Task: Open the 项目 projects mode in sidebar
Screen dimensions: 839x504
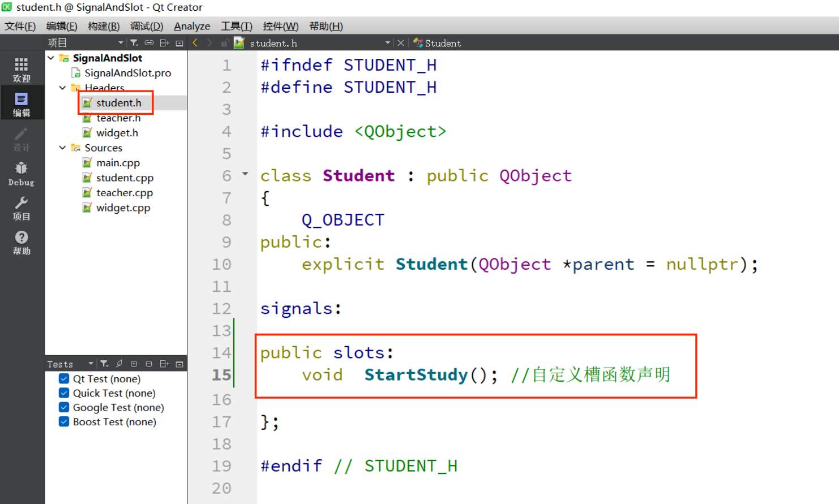Action: pyautogui.click(x=22, y=208)
